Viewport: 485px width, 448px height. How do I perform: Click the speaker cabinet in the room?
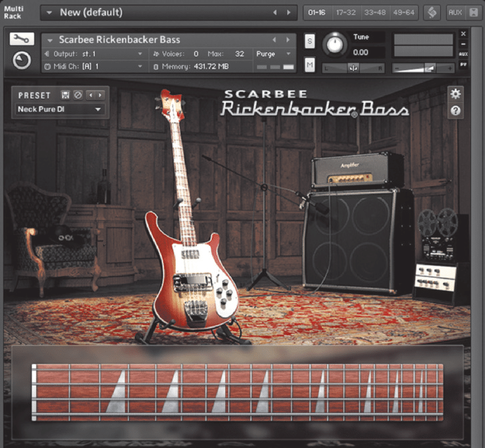358,241
